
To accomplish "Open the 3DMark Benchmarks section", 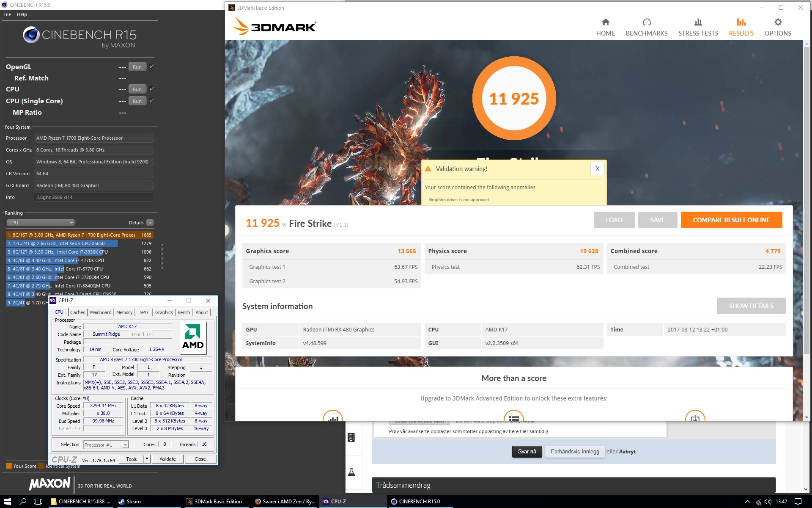I will [646, 28].
